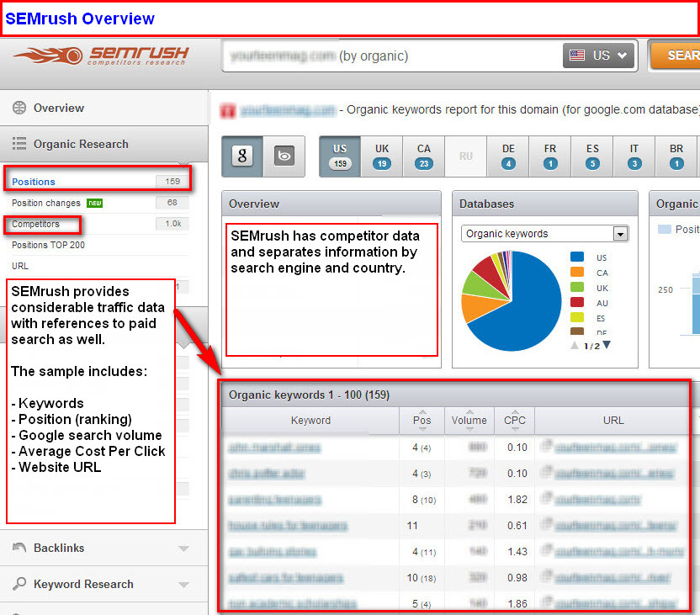The width and height of the screenshot is (700, 615).
Task: Switch to the UK database tab
Action: coord(382,156)
